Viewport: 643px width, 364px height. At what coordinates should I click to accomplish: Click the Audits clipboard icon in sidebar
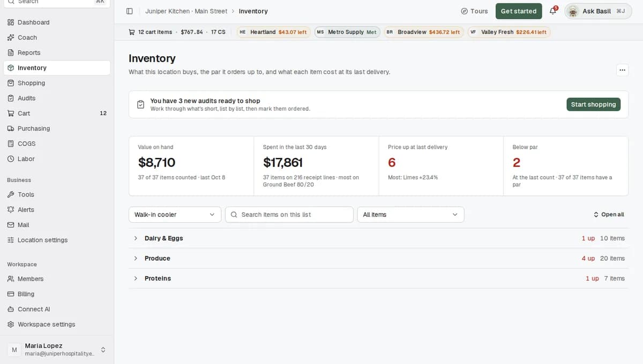(x=11, y=98)
